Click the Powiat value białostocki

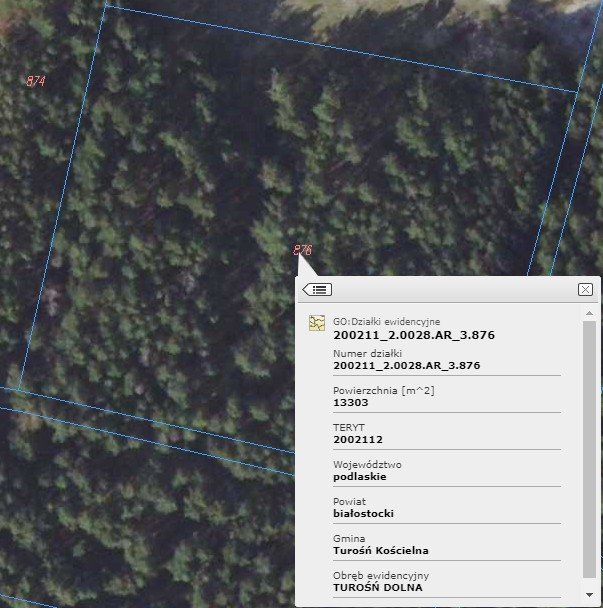tap(363, 513)
